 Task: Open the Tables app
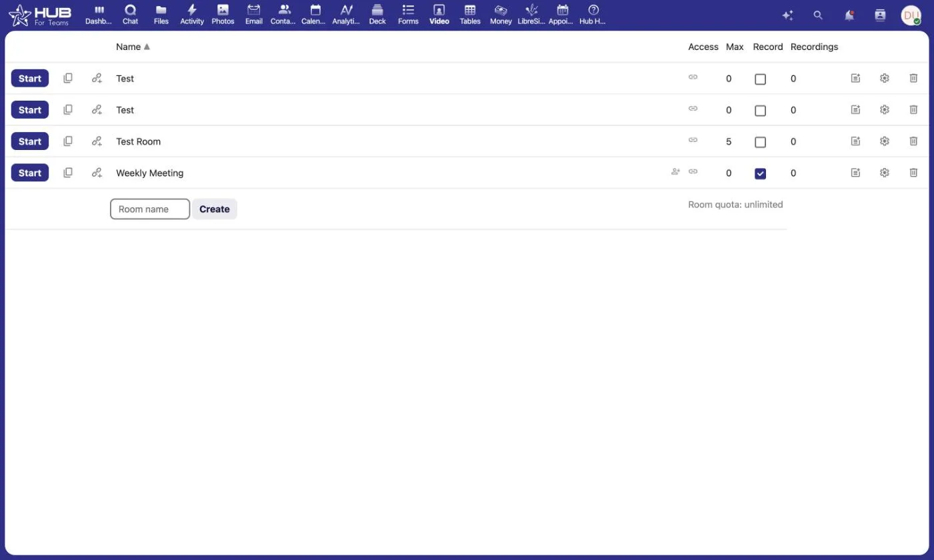[470, 15]
